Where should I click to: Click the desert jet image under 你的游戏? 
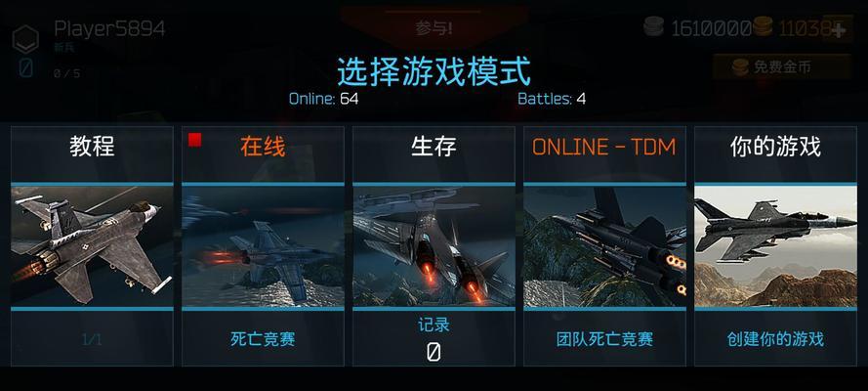(x=775, y=246)
